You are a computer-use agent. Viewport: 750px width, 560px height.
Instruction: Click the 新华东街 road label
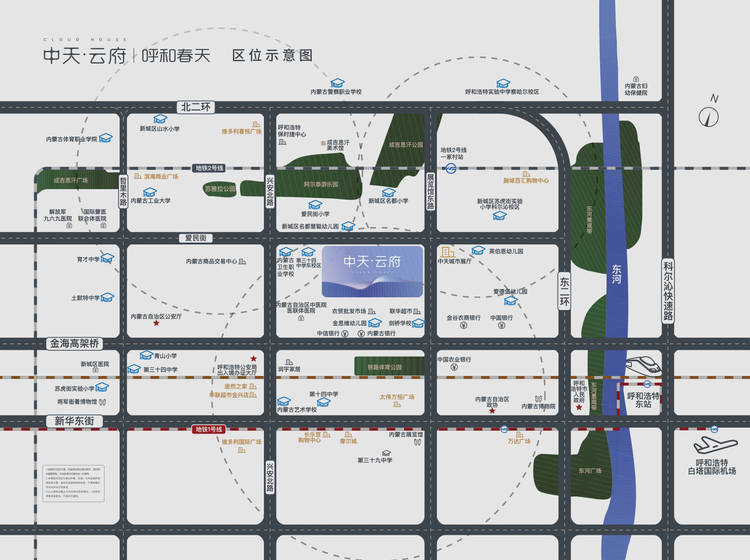tap(72, 420)
